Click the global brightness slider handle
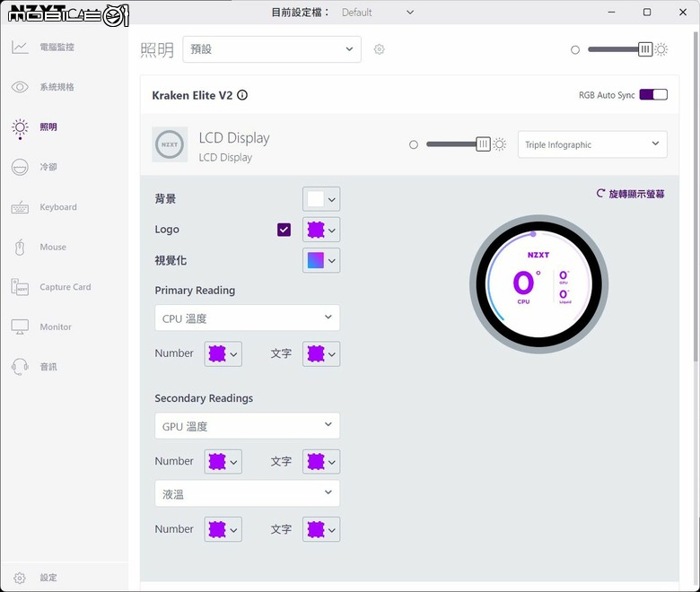The height and width of the screenshot is (592, 700). 645,49
